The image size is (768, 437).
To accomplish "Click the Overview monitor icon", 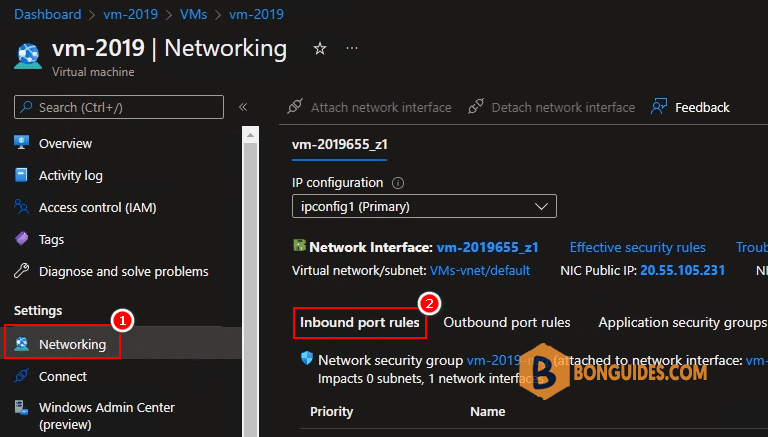I will click(22, 143).
